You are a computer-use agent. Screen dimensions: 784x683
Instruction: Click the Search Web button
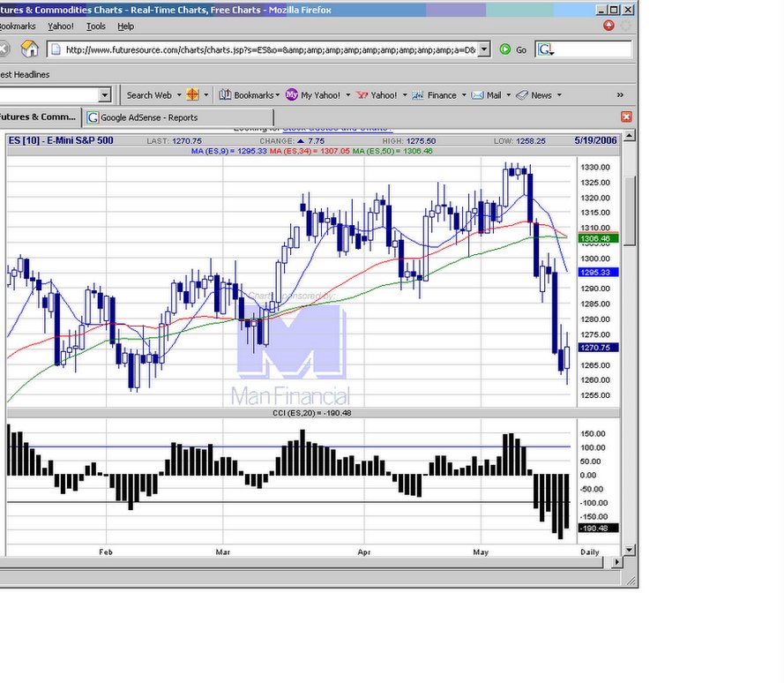pos(149,95)
